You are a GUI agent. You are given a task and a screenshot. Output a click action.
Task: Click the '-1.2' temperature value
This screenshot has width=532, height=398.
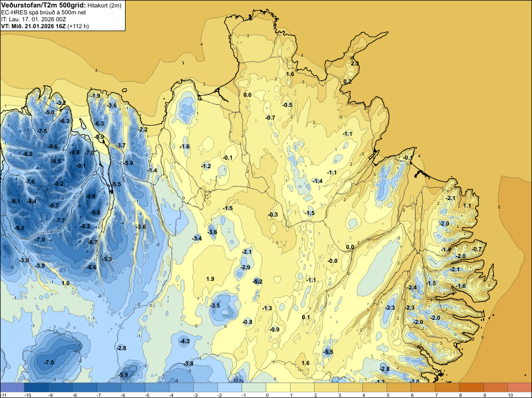tap(206, 166)
